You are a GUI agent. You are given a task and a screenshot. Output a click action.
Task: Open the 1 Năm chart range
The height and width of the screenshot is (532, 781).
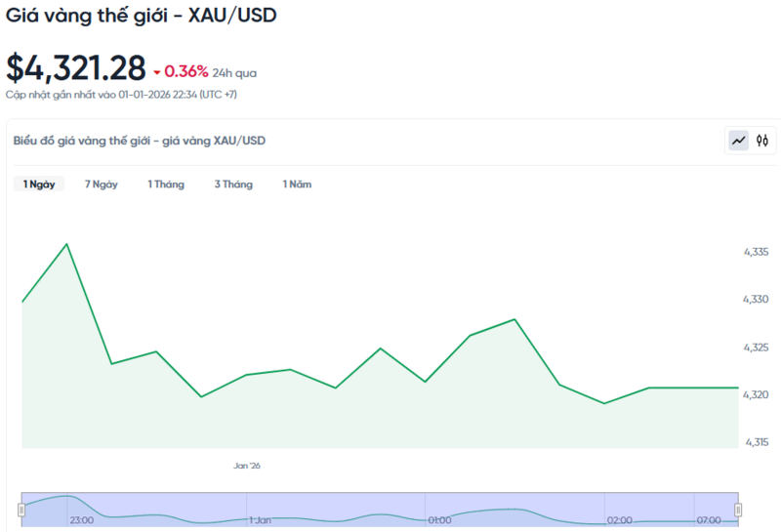(x=297, y=184)
